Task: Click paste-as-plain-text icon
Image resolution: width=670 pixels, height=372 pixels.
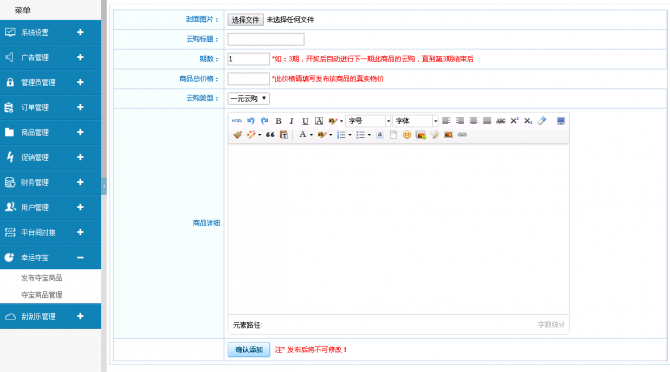Action: 284,135
